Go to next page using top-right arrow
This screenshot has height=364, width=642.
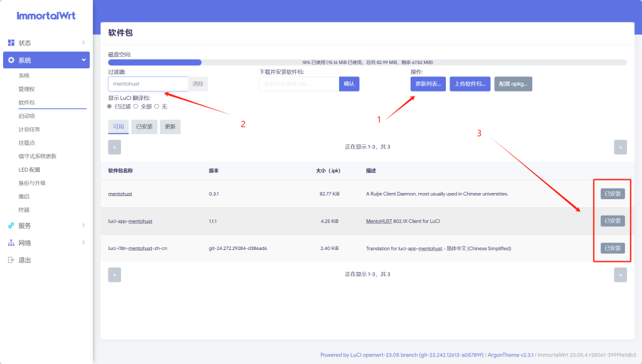click(x=620, y=147)
